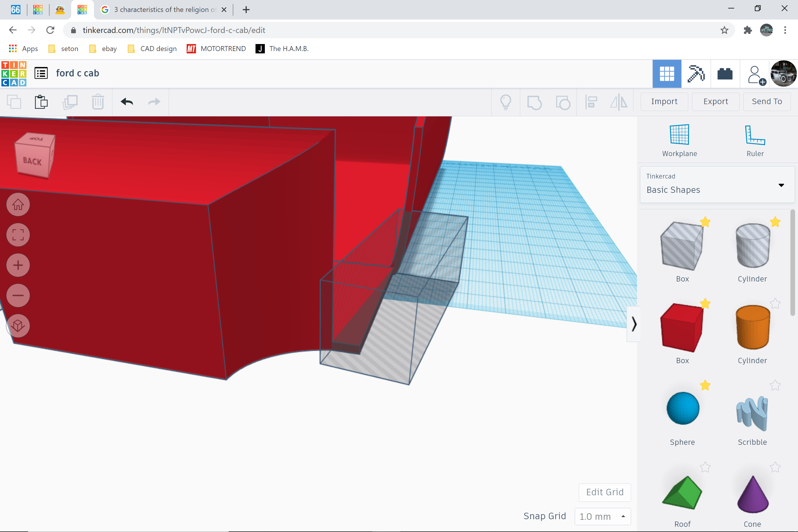Click Fit all in view icon
Image resolution: width=798 pixels, height=532 pixels.
point(18,235)
